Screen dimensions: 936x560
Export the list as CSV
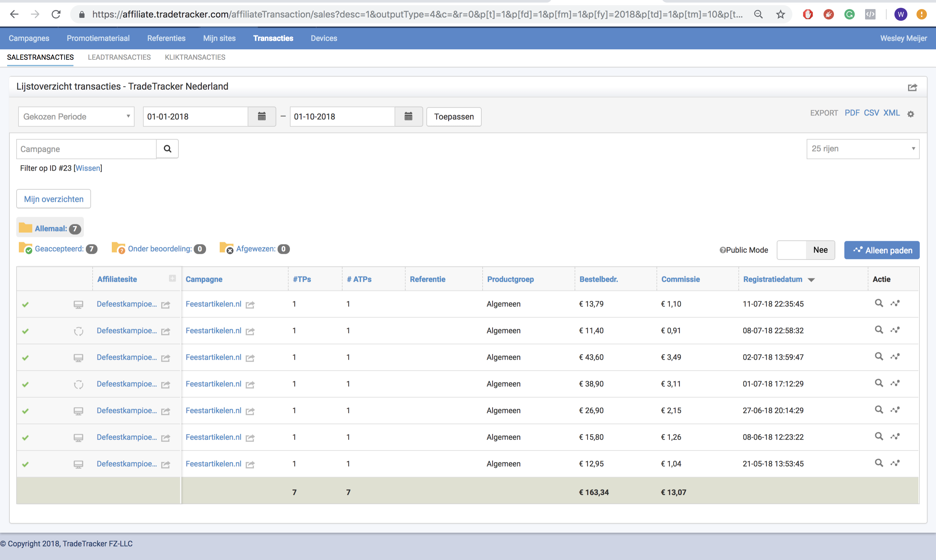coord(871,113)
